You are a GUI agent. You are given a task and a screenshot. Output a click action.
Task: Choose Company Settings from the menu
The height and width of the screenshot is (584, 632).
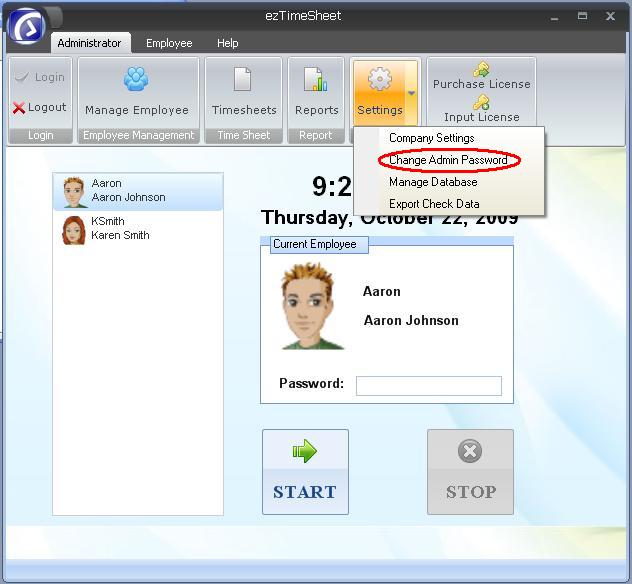point(432,138)
